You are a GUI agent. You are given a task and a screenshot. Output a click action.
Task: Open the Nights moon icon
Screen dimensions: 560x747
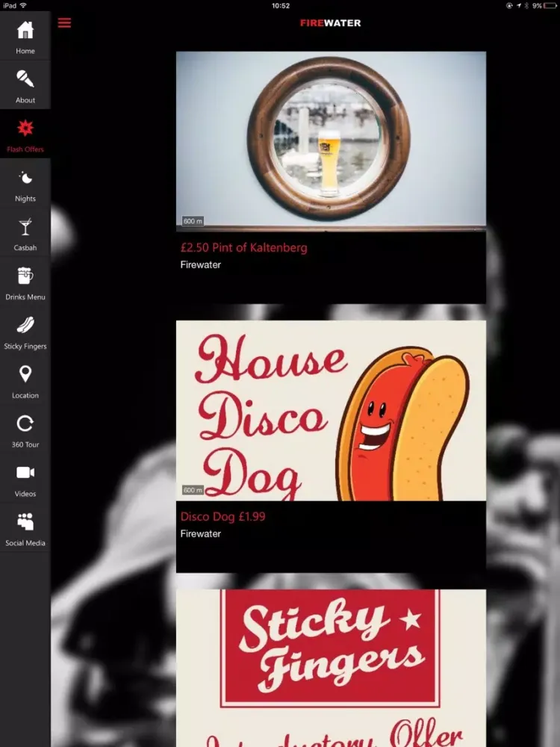coord(25,178)
